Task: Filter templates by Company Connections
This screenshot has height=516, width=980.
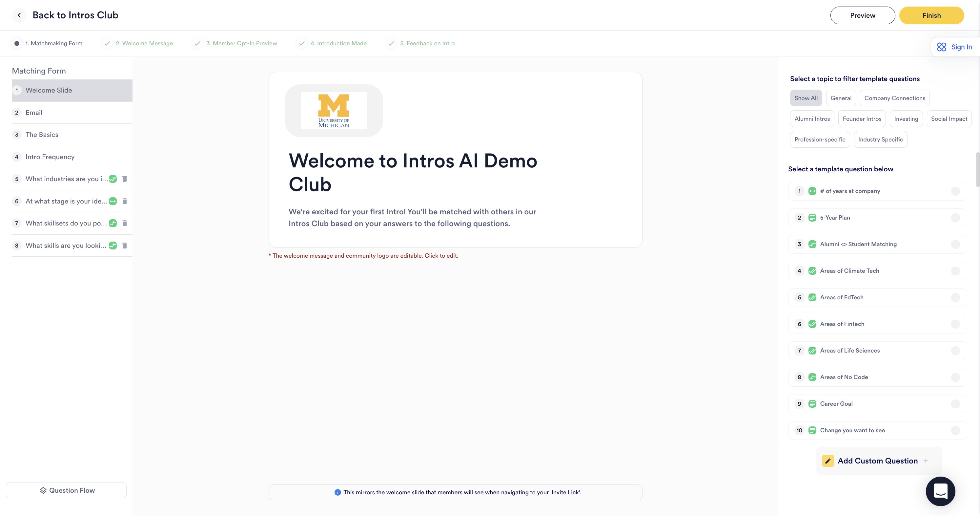Action: tap(894, 98)
